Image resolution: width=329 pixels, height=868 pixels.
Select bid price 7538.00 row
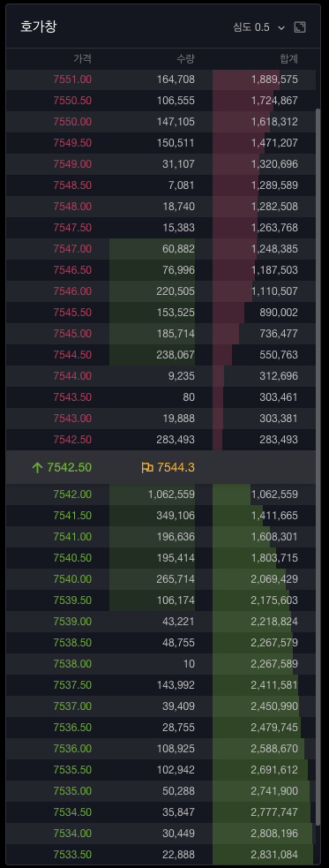tap(161, 664)
